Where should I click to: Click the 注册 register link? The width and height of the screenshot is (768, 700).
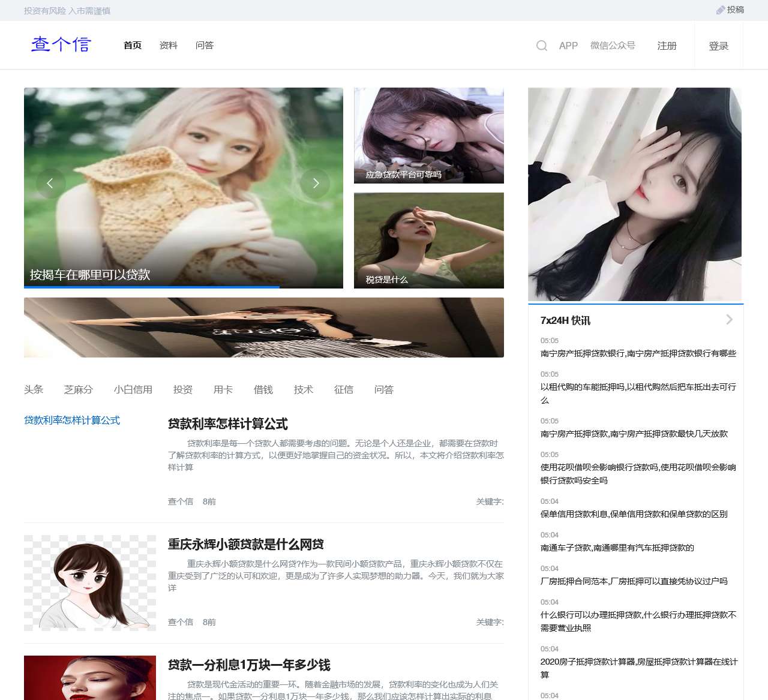pos(666,45)
